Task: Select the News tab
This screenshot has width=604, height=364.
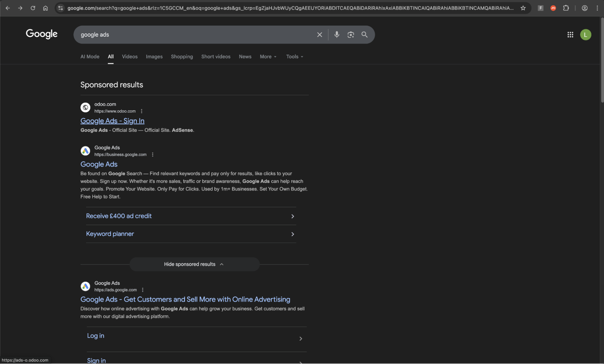Action: 245,56
